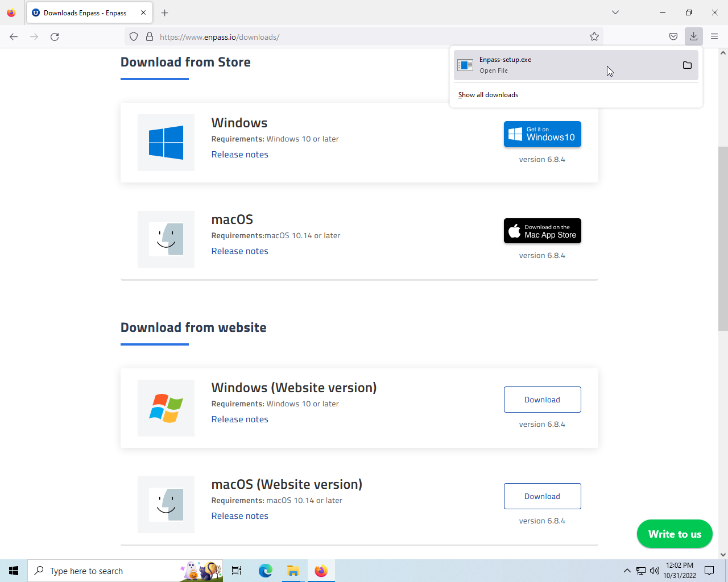Open network status tray icon
The width and height of the screenshot is (728, 582).
point(641,571)
